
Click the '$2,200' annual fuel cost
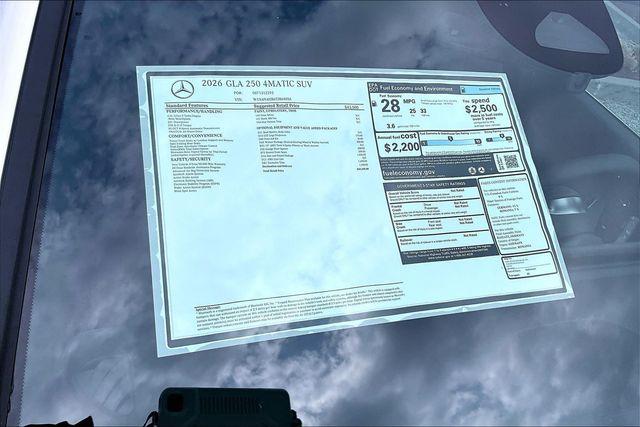pyautogui.click(x=402, y=147)
